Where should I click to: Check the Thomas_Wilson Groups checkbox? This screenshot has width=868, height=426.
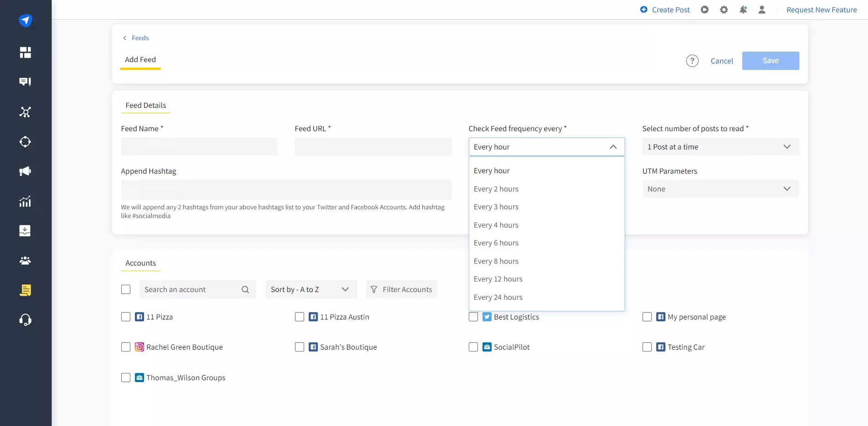click(126, 378)
